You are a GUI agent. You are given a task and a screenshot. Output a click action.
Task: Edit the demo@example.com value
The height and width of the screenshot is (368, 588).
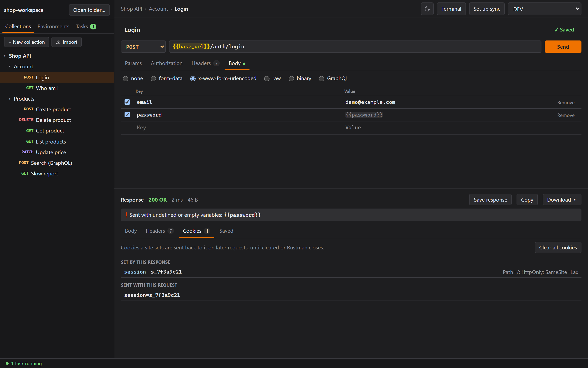446,102
